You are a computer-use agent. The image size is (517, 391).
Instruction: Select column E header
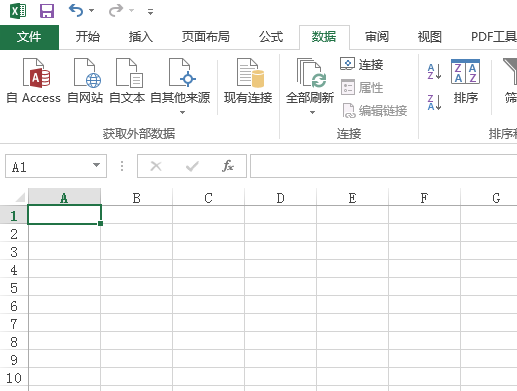[353, 197]
